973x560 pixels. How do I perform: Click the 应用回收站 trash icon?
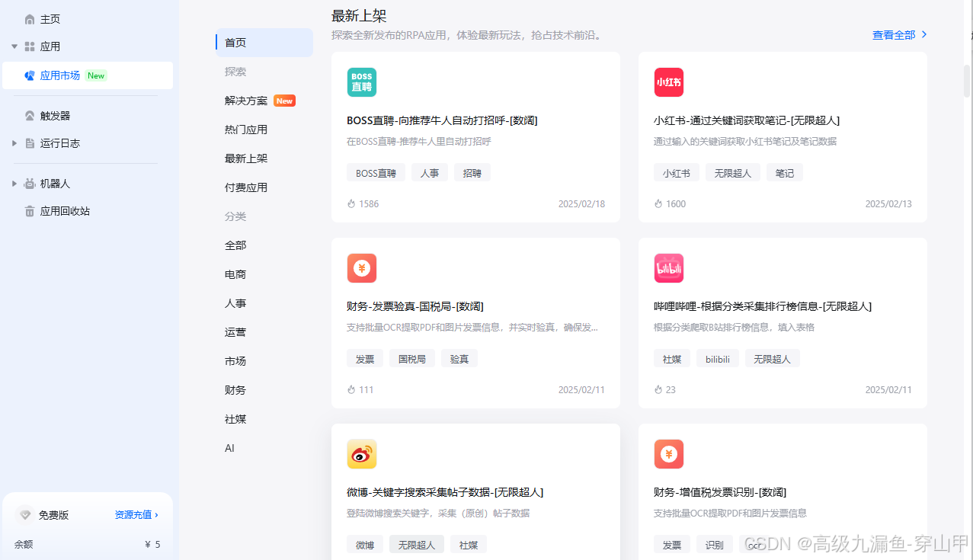pos(30,211)
